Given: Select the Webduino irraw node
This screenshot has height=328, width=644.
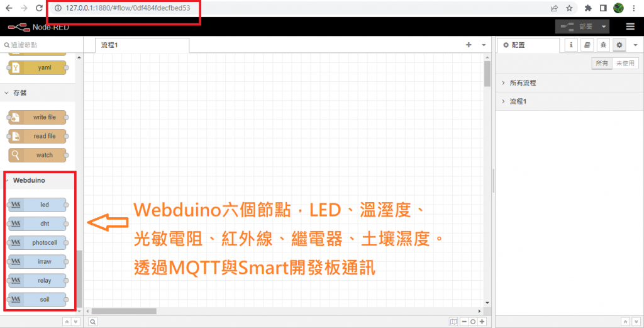Looking at the screenshot, I should [37, 261].
